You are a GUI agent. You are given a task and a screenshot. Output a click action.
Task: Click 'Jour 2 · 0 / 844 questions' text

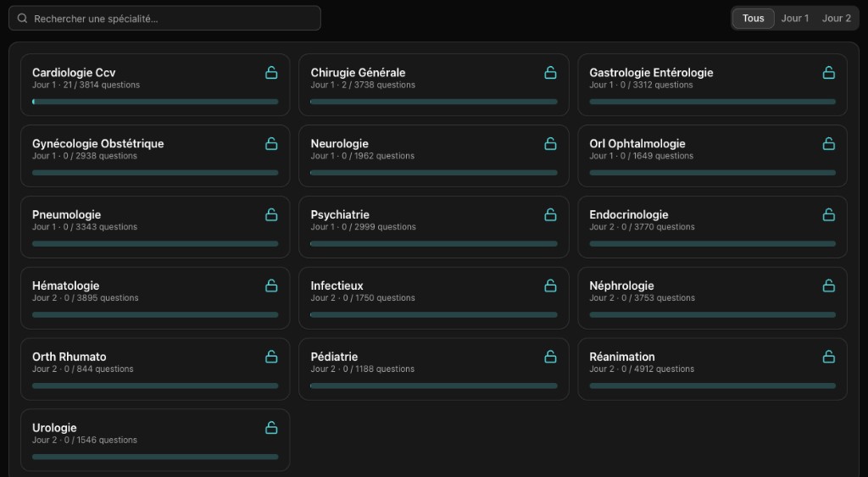[82, 369]
